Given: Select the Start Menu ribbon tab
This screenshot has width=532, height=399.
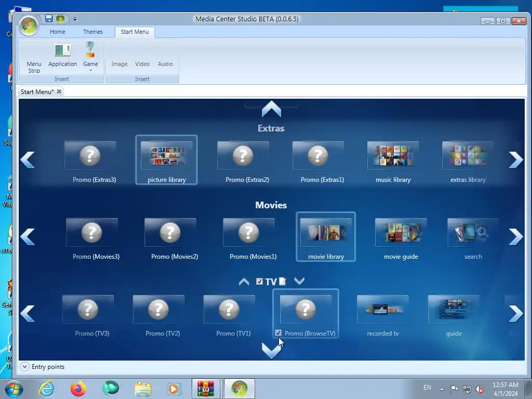Looking at the screenshot, I should [135, 32].
